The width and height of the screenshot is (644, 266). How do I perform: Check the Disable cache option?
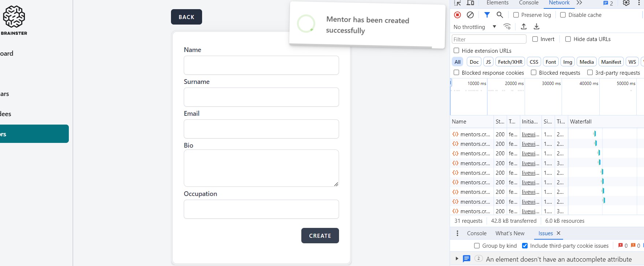point(563,15)
